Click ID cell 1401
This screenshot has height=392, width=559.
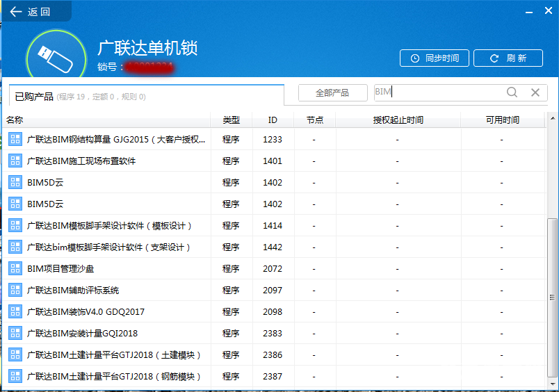[273, 161]
